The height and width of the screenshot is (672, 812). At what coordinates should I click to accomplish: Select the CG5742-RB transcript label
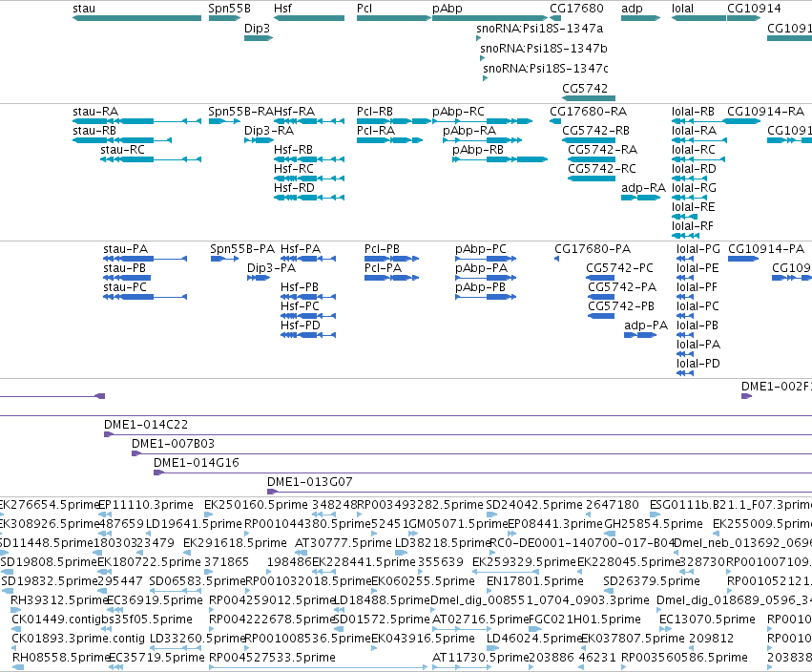click(596, 131)
